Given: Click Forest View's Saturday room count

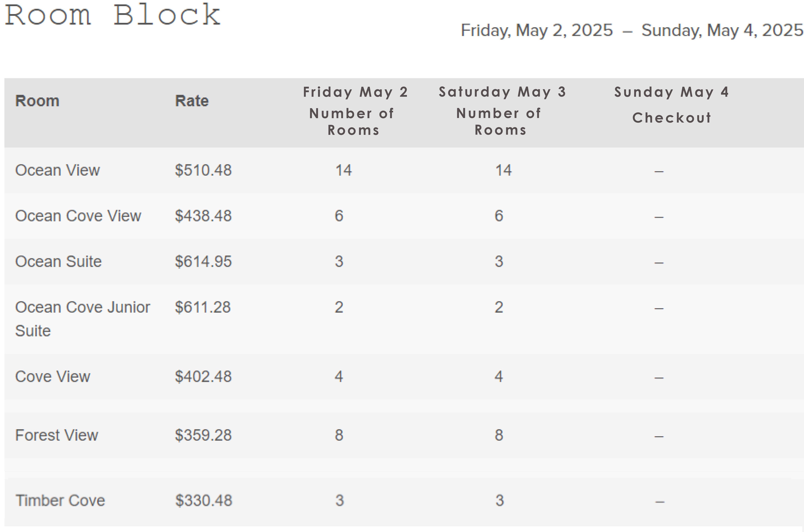Looking at the screenshot, I should click(499, 435).
